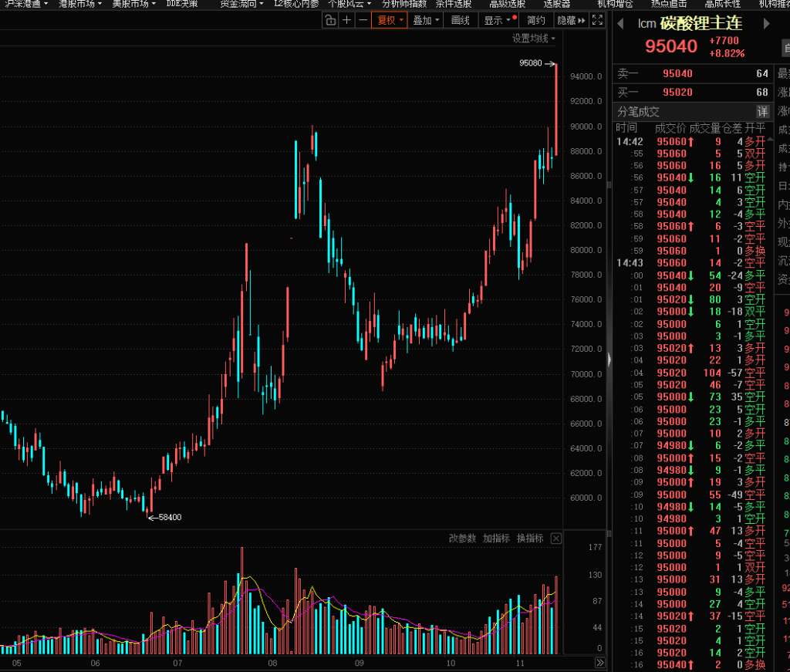Click the fullscreen expand icon
This screenshot has height=672, width=790.
[x=597, y=21]
